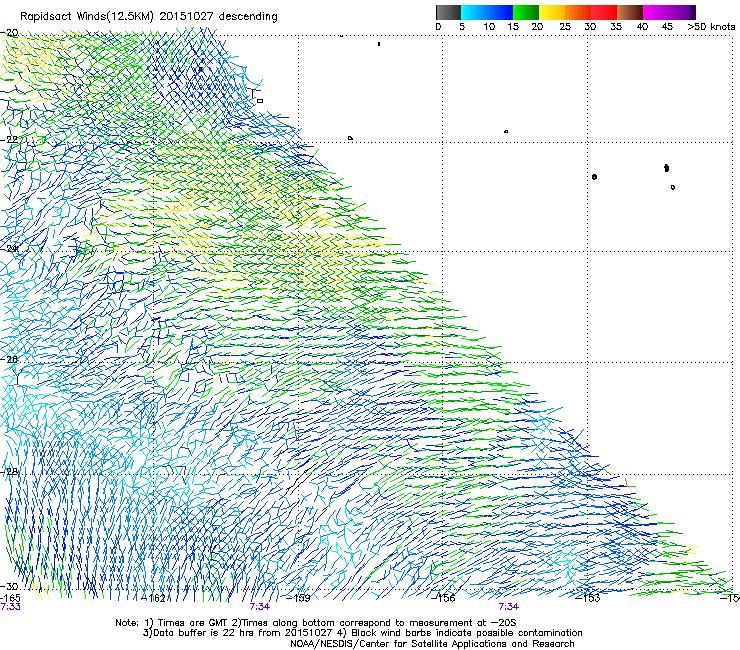Click the '>50 knots' legend label
The image size is (740, 650).
(x=711, y=27)
